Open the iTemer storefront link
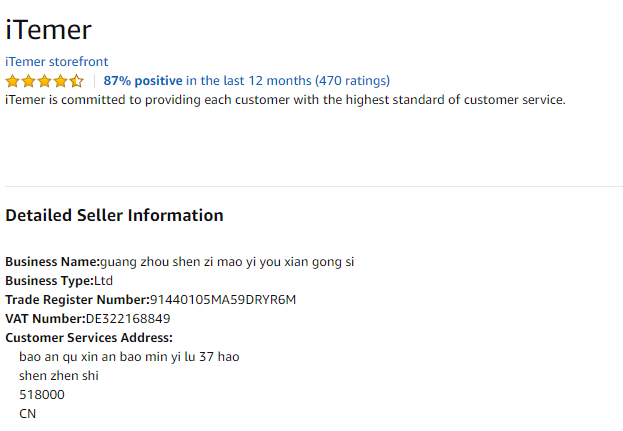 [x=57, y=62]
